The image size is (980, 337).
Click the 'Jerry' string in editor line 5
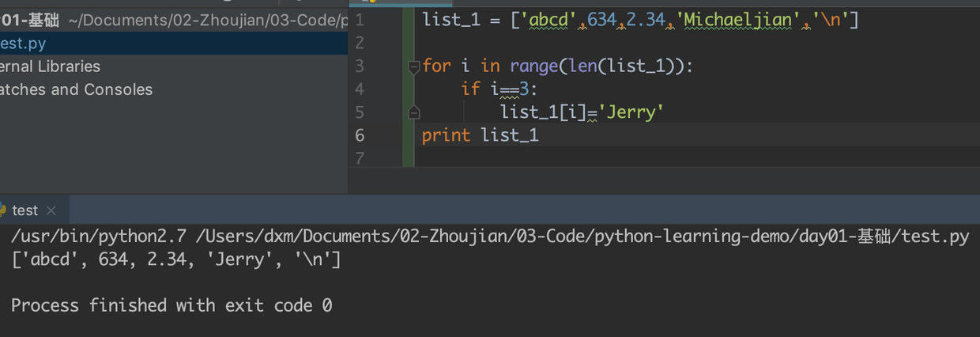[x=631, y=112]
